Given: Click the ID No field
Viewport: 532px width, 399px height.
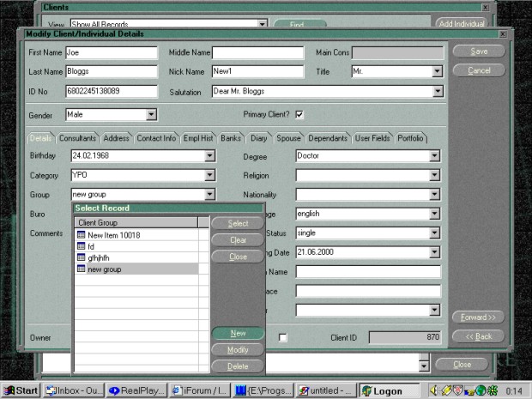Looking at the screenshot, I should pyautogui.click(x=112, y=91).
